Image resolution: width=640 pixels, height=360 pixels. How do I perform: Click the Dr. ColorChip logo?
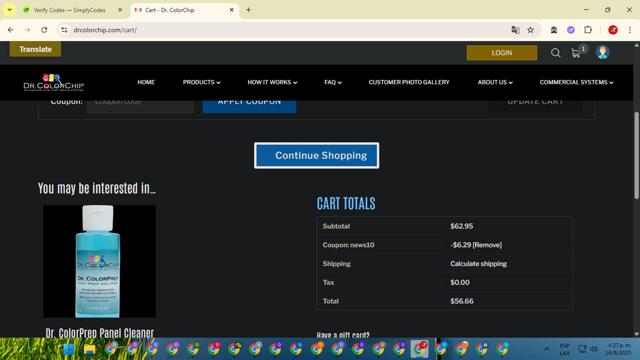53,82
